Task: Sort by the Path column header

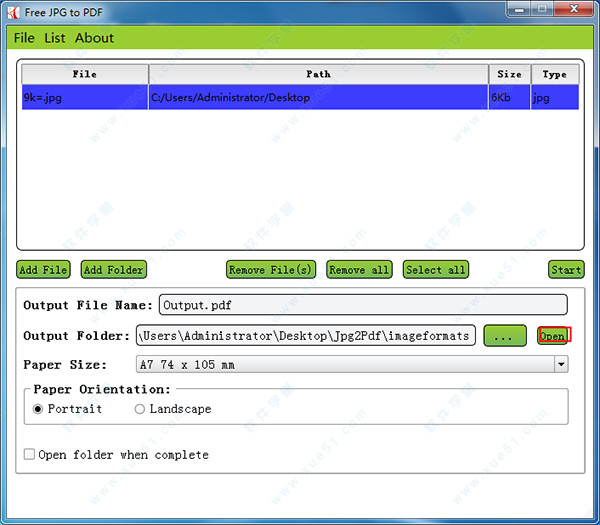Action: pyautogui.click(x=318, y=74)
